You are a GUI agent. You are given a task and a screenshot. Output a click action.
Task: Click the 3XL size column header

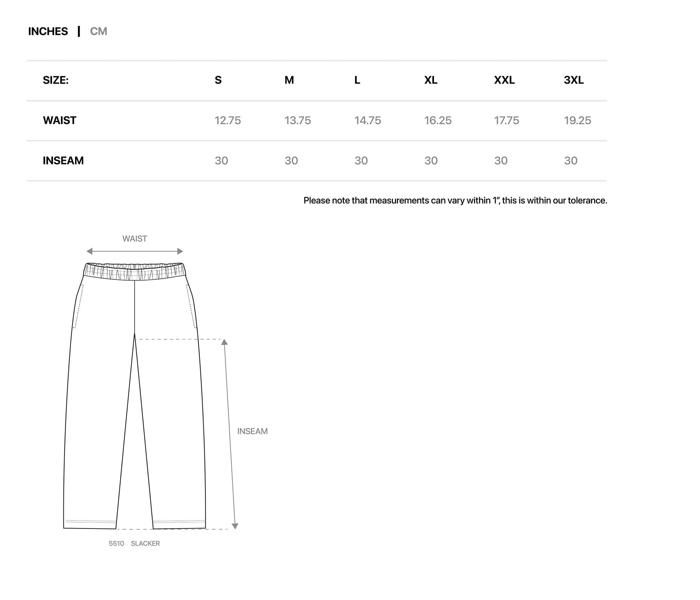coord(574,80)
